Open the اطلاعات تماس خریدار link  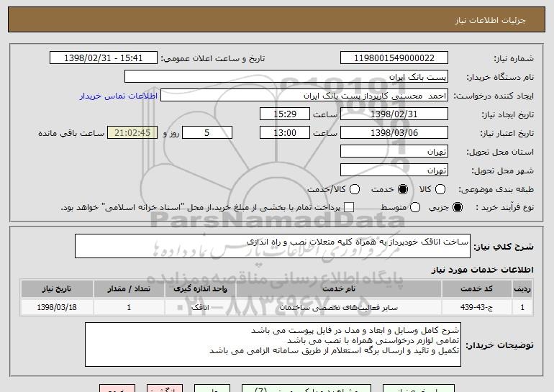(119, 96)
